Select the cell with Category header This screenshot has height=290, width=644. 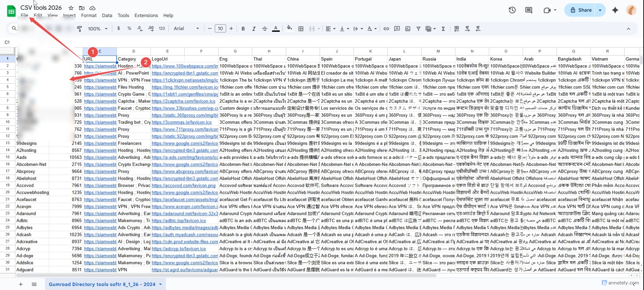tap(133, 59)
